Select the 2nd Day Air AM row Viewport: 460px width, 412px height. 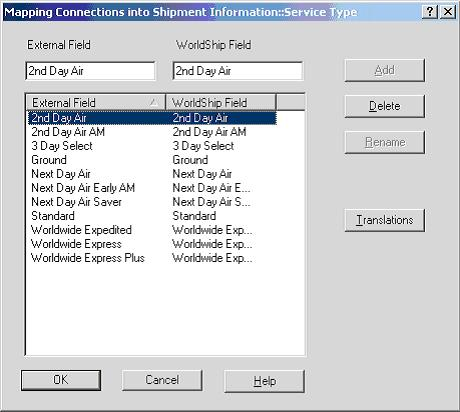(152, 132)
